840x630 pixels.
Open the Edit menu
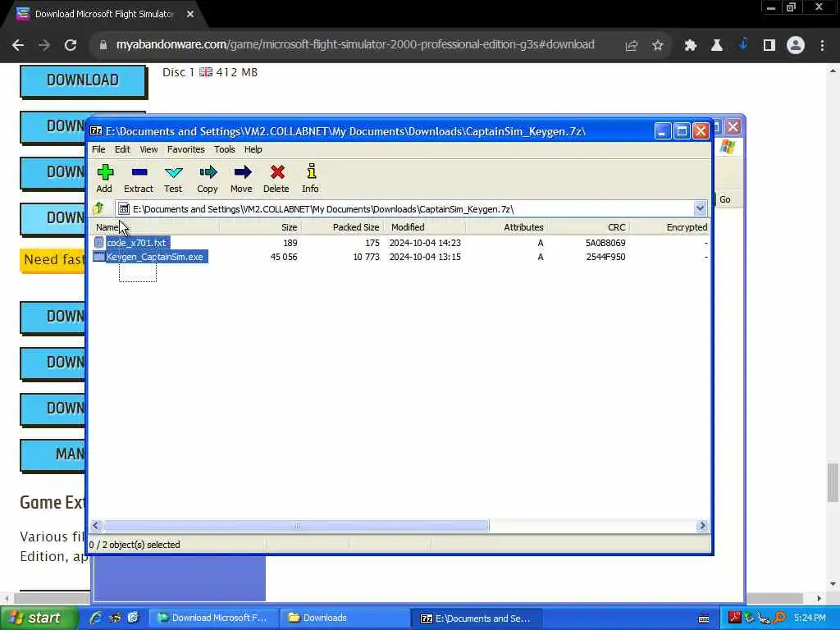point(122,149)
